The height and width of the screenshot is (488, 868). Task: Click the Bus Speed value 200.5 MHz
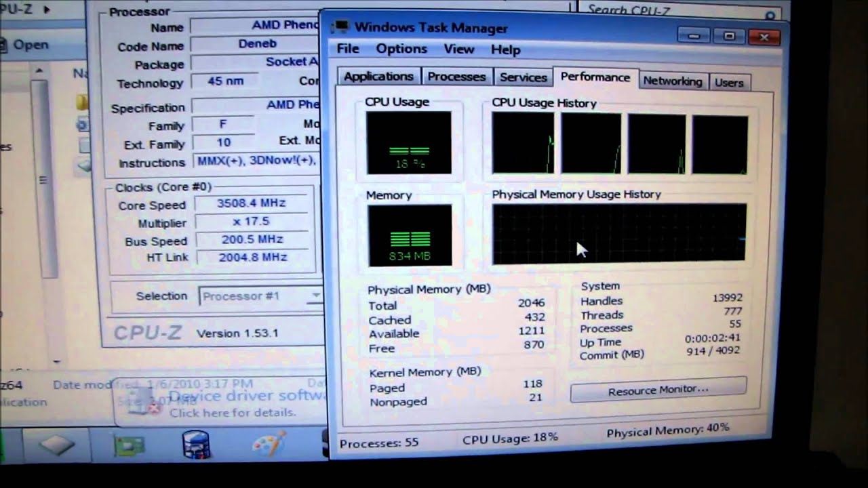point(251,239)
